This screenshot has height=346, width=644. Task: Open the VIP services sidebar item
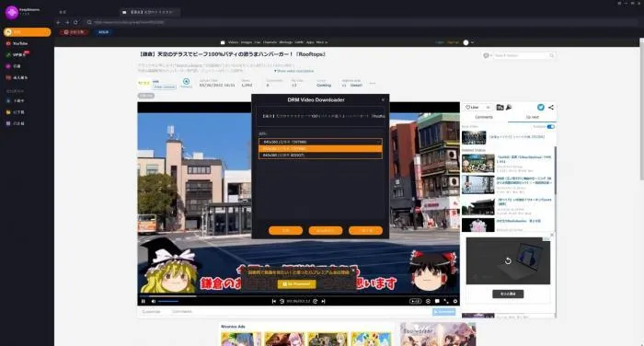click(x=17, y=54)
